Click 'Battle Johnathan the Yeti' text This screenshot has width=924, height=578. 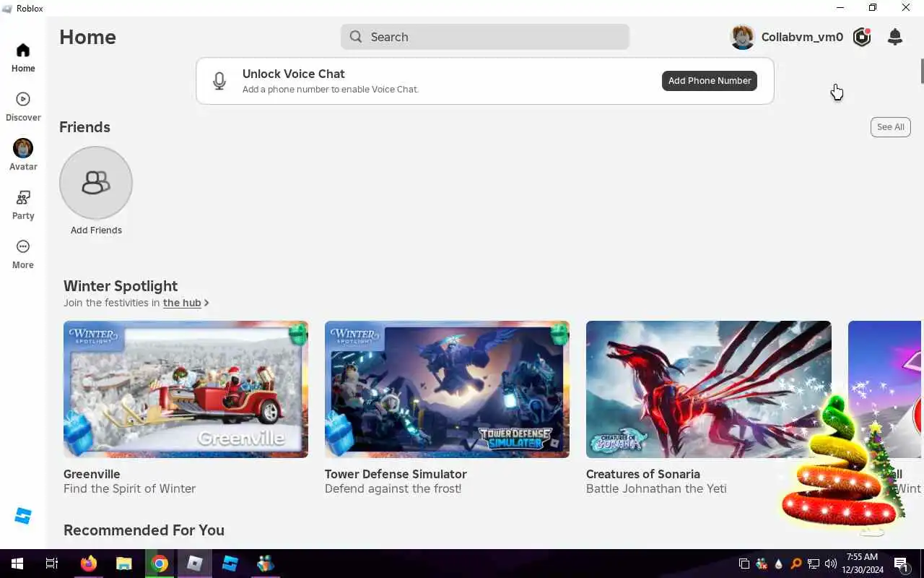coord(656,489)
